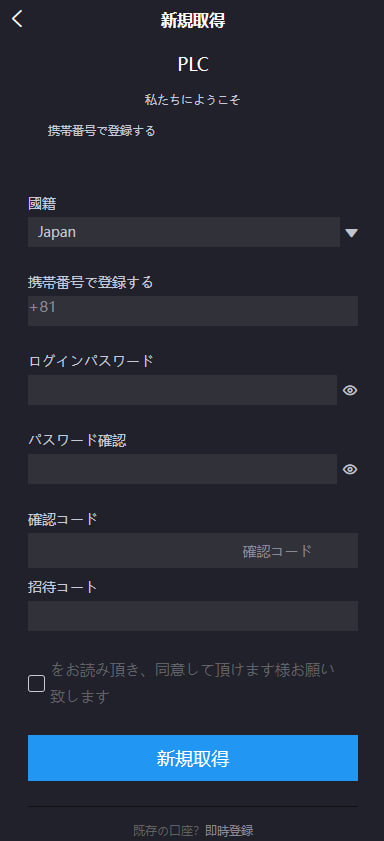Submit with the blue 新規取得 button
The image size is (384, 841).
coord(193,758)
